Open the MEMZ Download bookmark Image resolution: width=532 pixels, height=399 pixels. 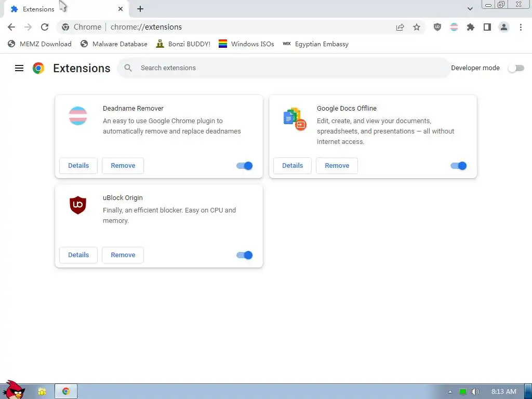click(39, 44)
